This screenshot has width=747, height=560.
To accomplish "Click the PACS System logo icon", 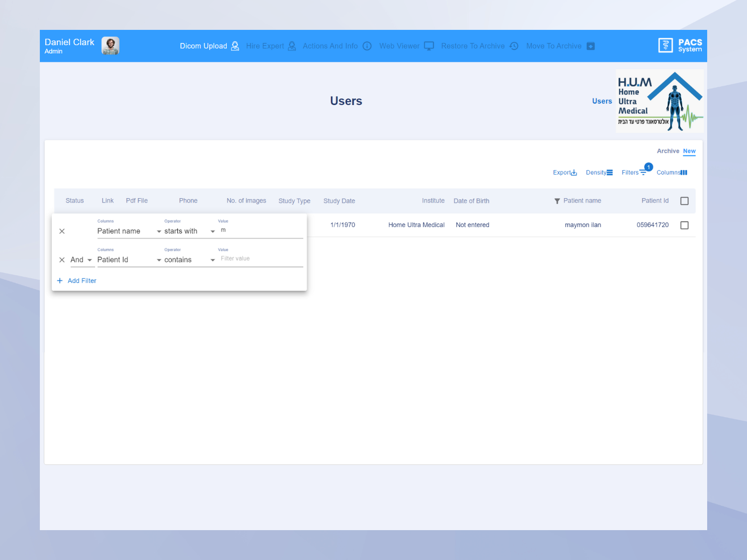I will click(x=665, y=45).
